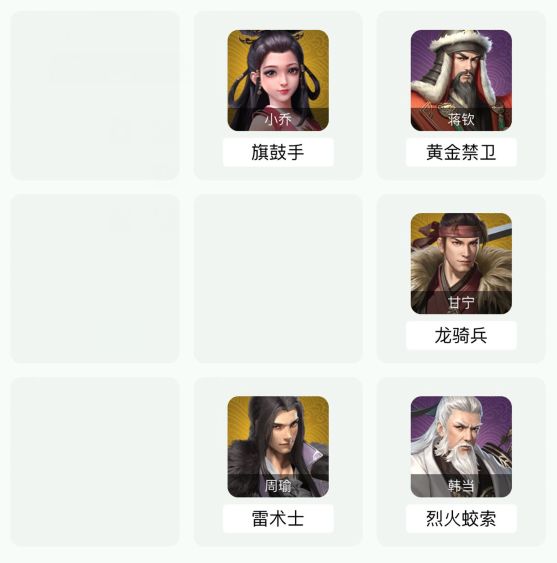Image resolution: width=557 pixels, height=563 pixels.
Task: Select the 蒋钦 hero portrait
Action: coord(461,80)
